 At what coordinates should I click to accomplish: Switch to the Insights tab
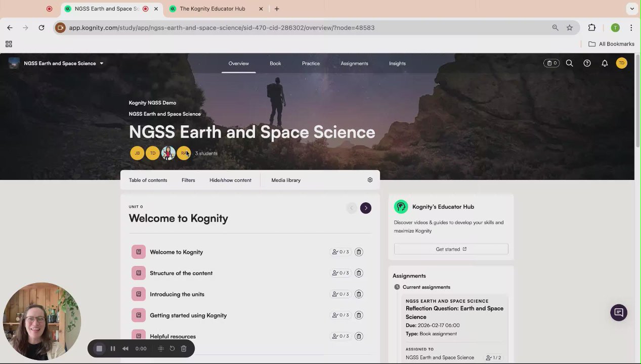click(397, 63)
